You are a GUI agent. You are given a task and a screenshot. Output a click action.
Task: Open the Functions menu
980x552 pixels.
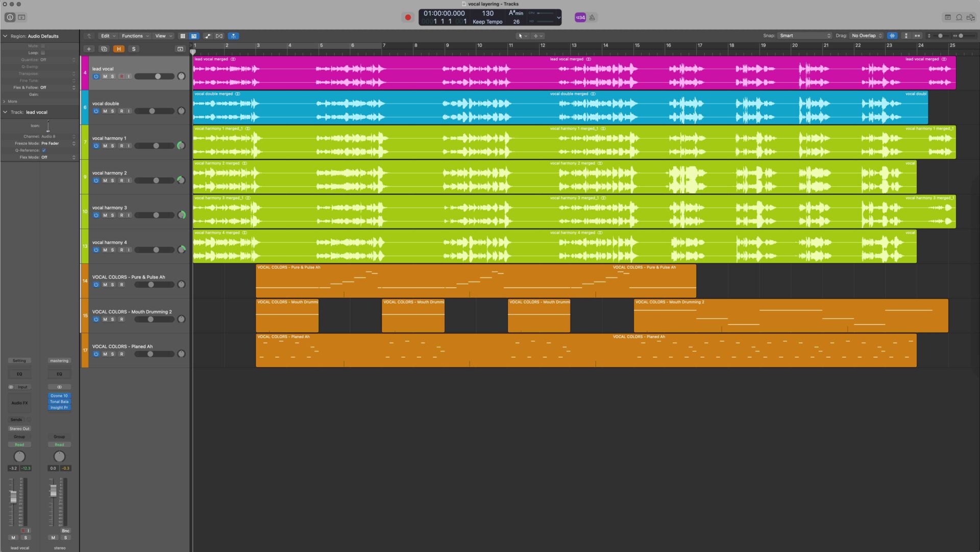point(133,36)
